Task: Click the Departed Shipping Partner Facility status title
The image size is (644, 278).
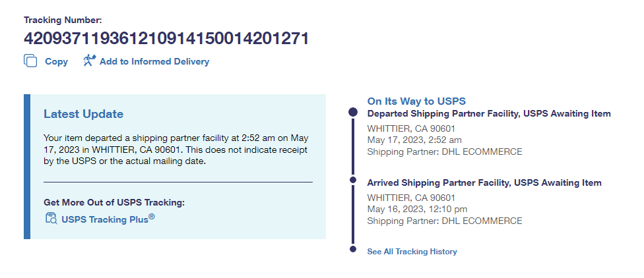Action: click(x=488, y=113)
